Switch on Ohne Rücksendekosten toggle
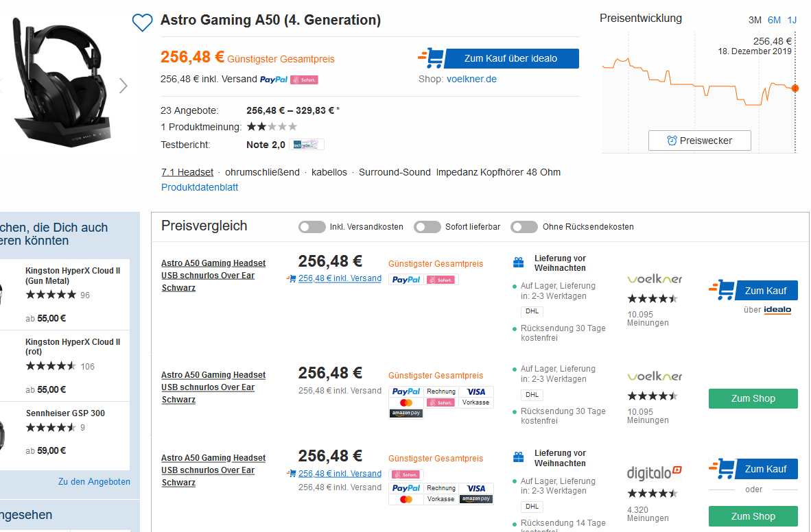This screenshot has width=811, height=532. click(x=524, y=227)
